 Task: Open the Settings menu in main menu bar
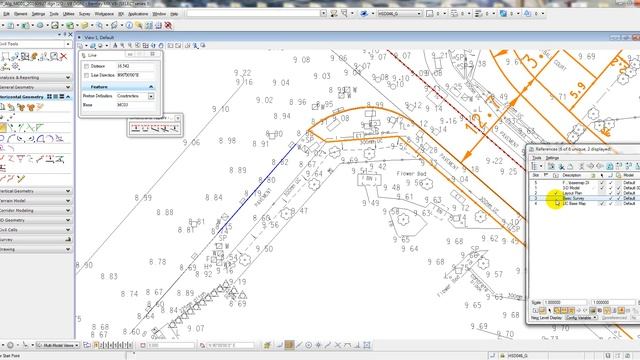[38, 14]
